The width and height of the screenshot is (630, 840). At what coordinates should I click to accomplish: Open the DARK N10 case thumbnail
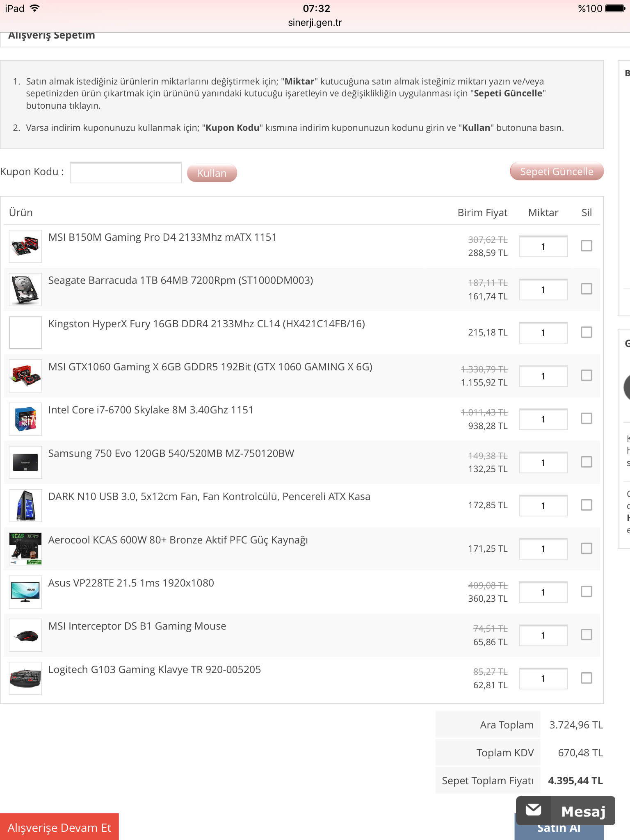(25, 505)
